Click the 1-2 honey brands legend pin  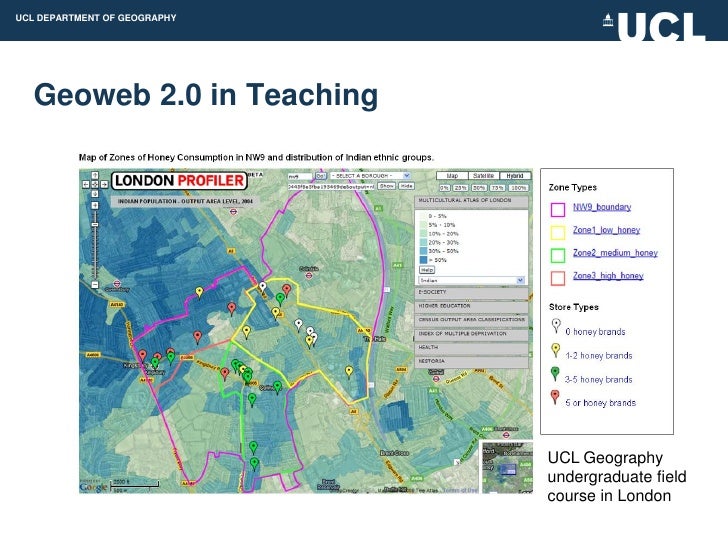click(x=555, y=350)
